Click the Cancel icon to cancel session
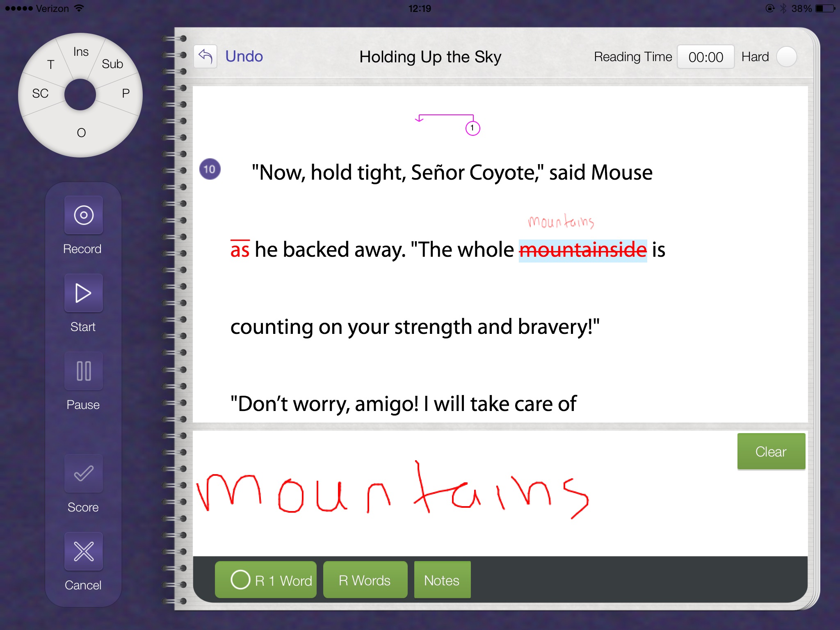The height and width of the screenshot is (630, 840). click(x=83, y=555)
